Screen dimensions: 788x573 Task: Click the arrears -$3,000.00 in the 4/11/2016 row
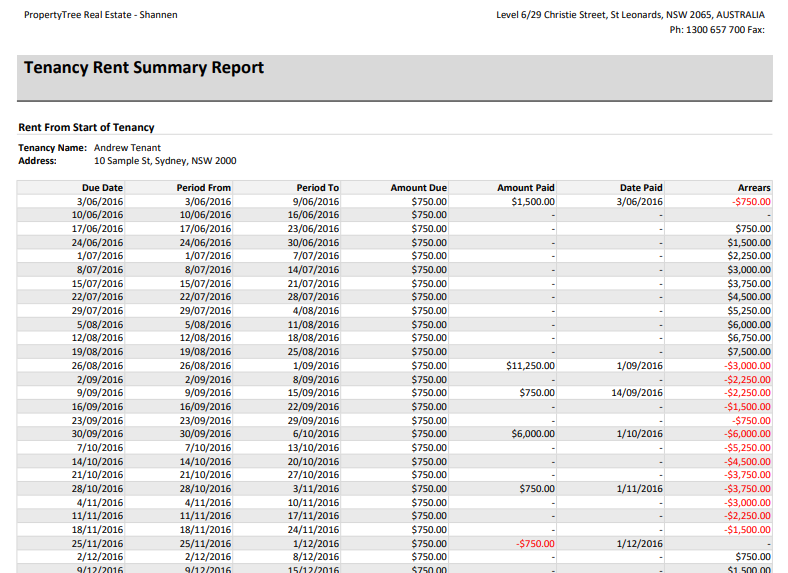[x=747, y=503]
